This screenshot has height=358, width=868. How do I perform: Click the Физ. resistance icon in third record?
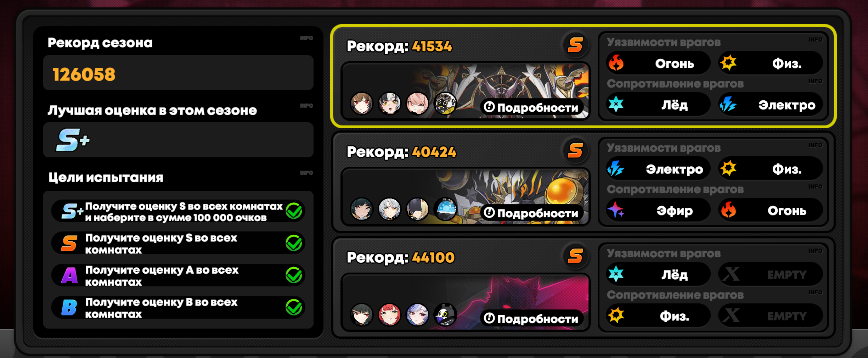point(616,315)
